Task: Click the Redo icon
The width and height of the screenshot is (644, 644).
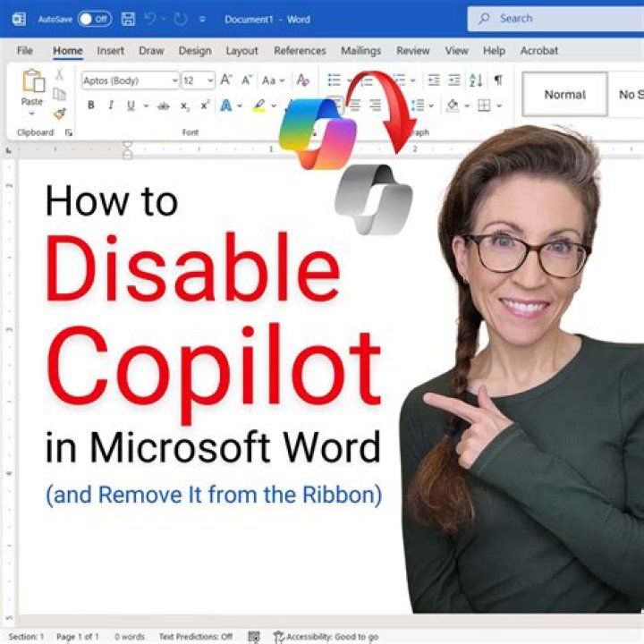Action: tap(181, 19)
